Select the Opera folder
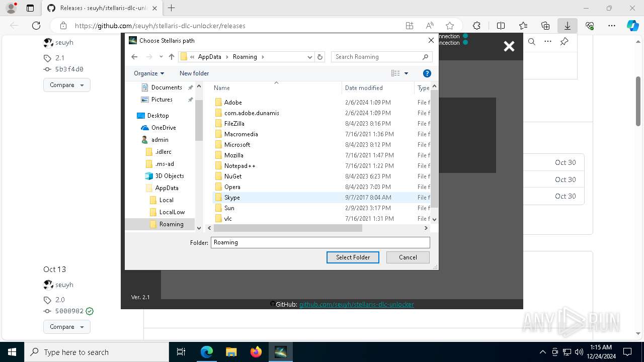Image resolution: width=644 pixels, height=362 pixels. tap(232, 187)
